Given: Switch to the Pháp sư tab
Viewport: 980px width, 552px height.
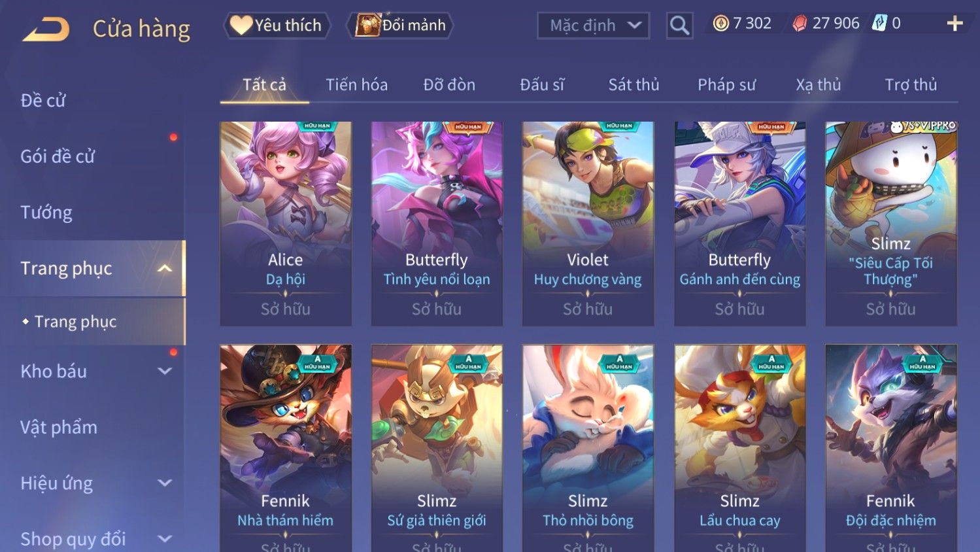Looking at the screenshot, I should 726,84.
